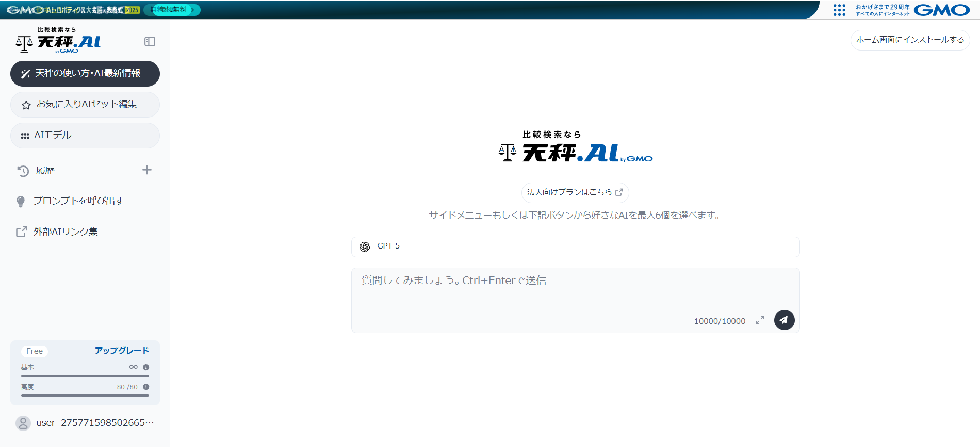Viewport: 980px width, 447px height.
Task: Click the 高度 usage progress bar
Action: [x=85, y=395]
